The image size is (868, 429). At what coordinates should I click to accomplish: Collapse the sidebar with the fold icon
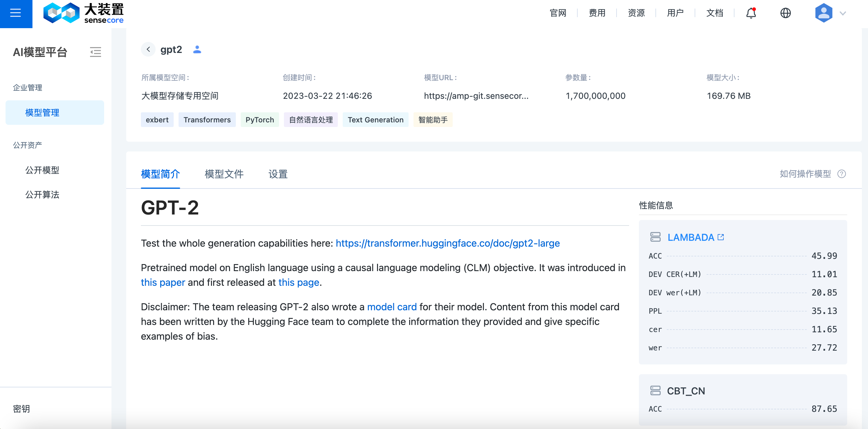95,52
